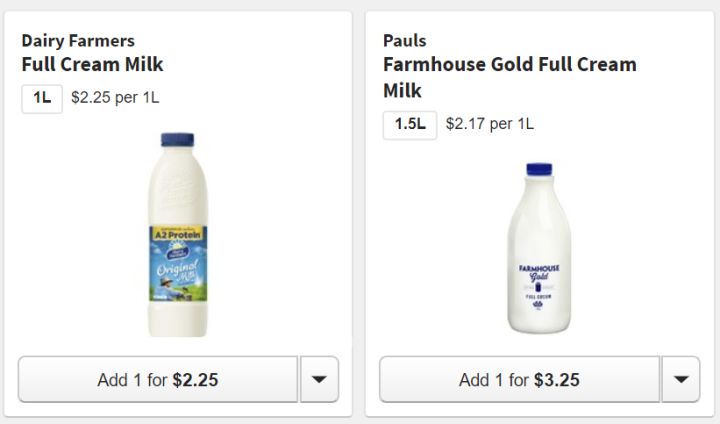Open quantity dropdown beside Add 1 for $2.25
The height and width of the screenshot is (424, 720).
click(x=319, y=379)
